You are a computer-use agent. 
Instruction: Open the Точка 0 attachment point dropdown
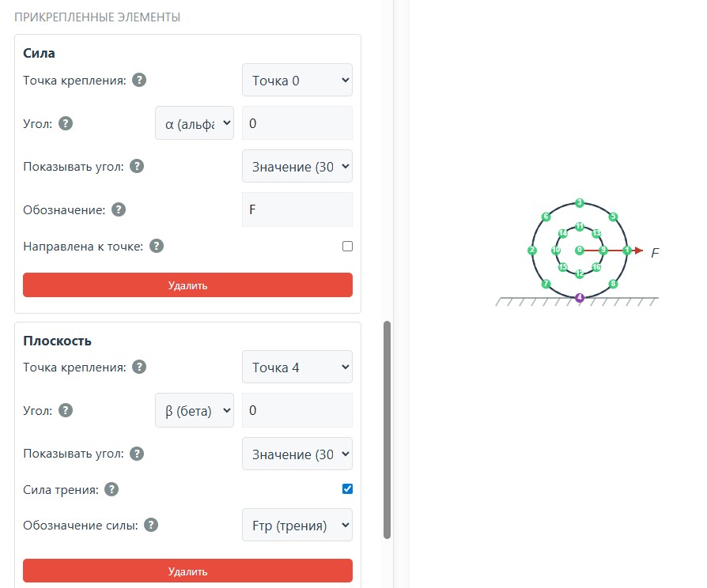tap(297, 80)
